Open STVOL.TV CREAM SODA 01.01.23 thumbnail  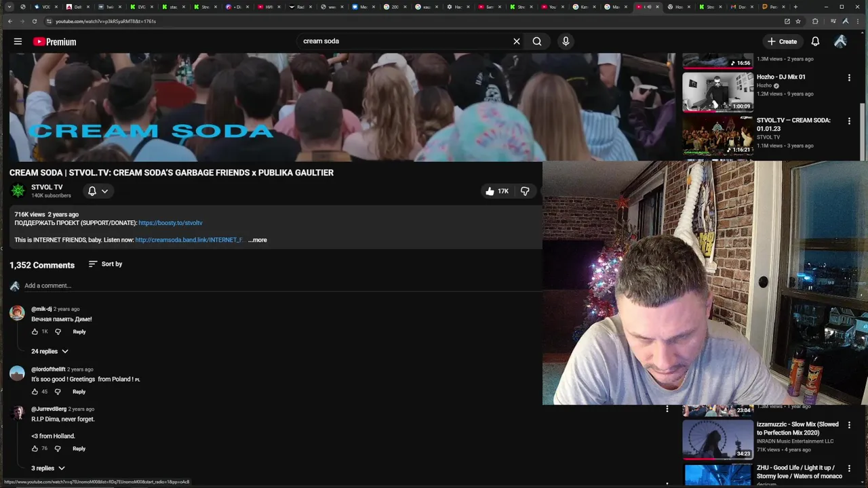point(717,135)
